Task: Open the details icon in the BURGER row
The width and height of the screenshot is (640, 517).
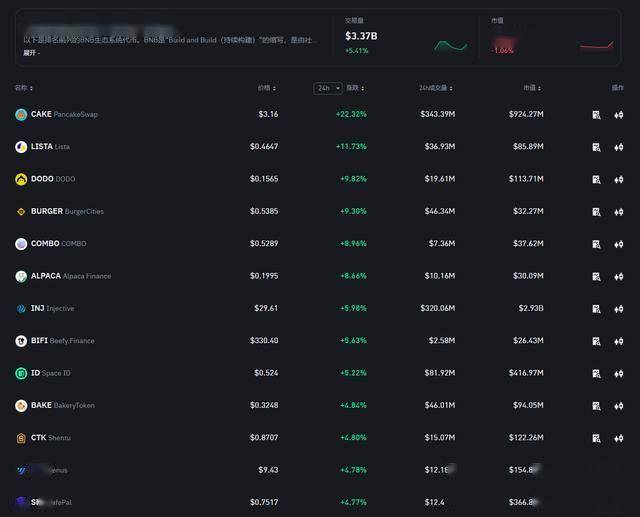Action: point(596,212)
